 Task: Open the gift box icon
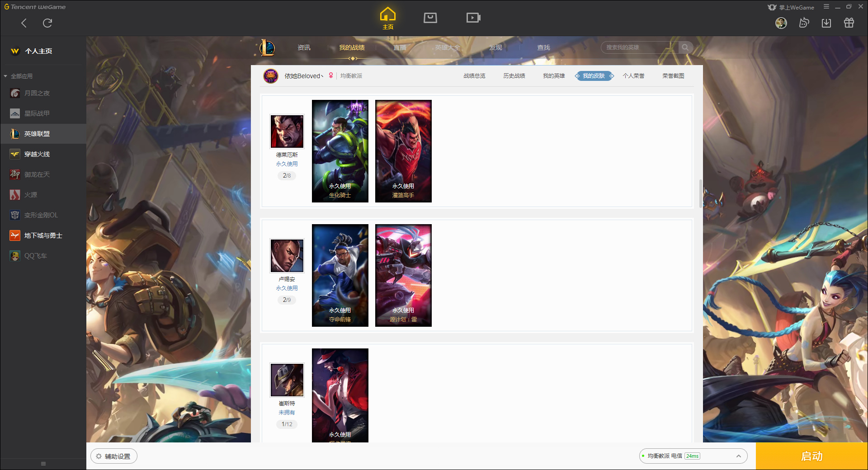point(849,23)
